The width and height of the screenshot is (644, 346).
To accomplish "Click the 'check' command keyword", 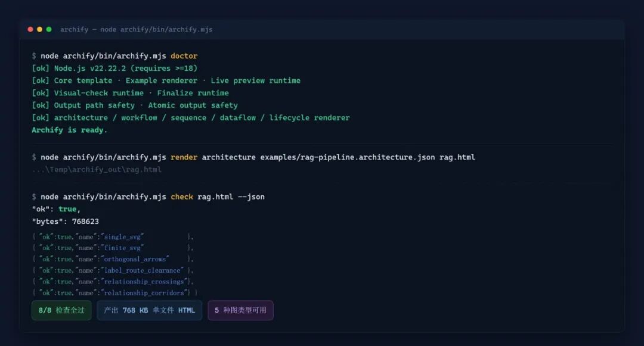I will (182, 197).
